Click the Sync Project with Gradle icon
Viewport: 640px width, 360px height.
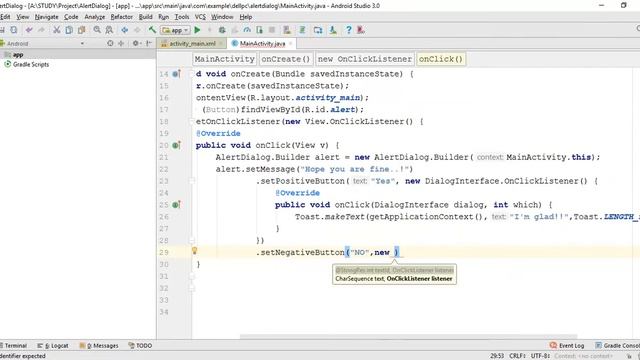[302, 30]
